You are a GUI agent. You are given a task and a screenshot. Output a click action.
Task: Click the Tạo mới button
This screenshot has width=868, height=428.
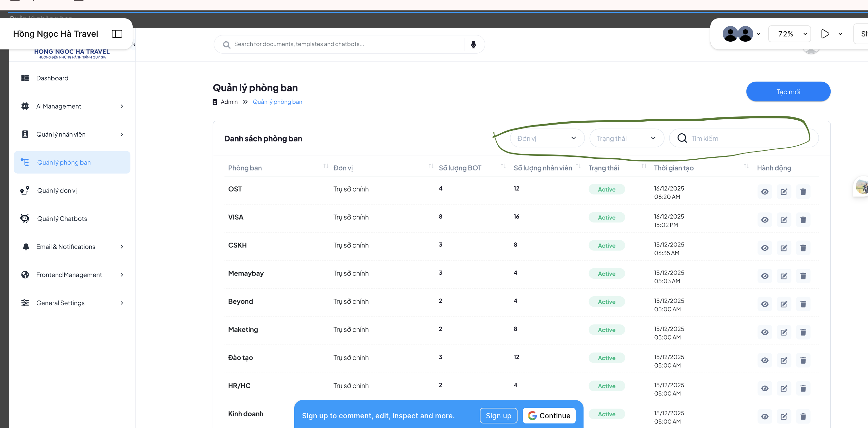(x=788, y=92)
